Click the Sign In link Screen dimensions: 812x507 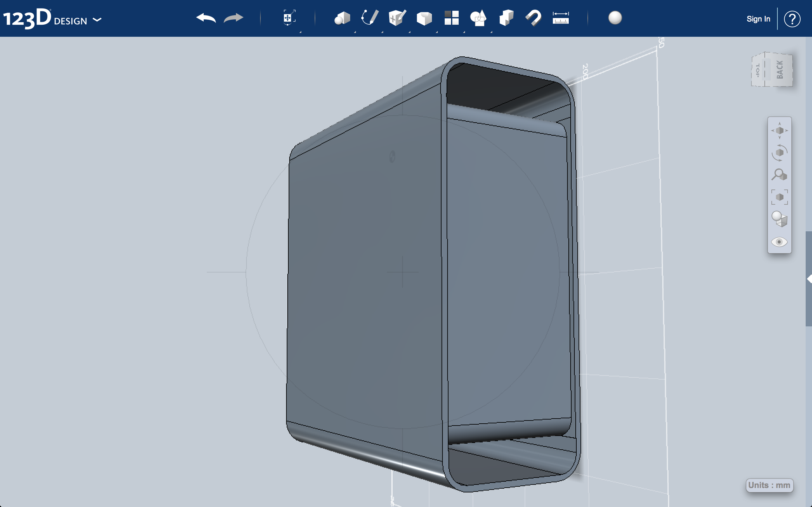pos(758,19)
